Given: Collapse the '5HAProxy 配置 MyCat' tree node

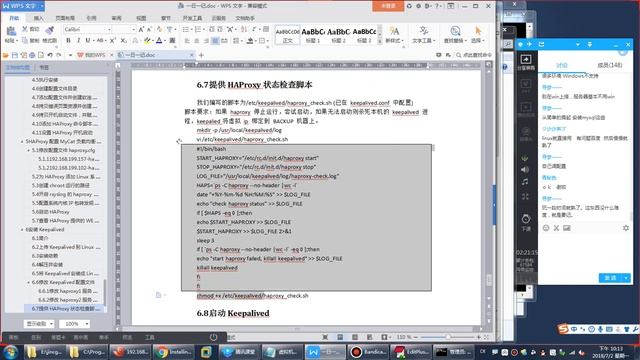Looking at the screenshot, I should pos(22,142).
